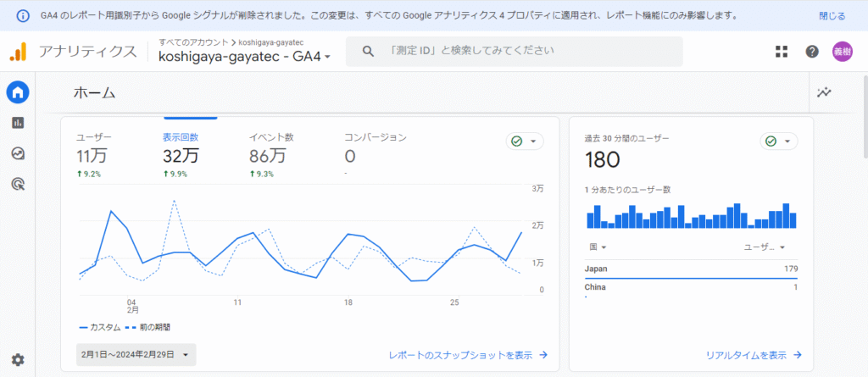This screenshot has width=868, height=377.
Task: Click リアルタイムを表示 link
Action: [x=754, y=355]
